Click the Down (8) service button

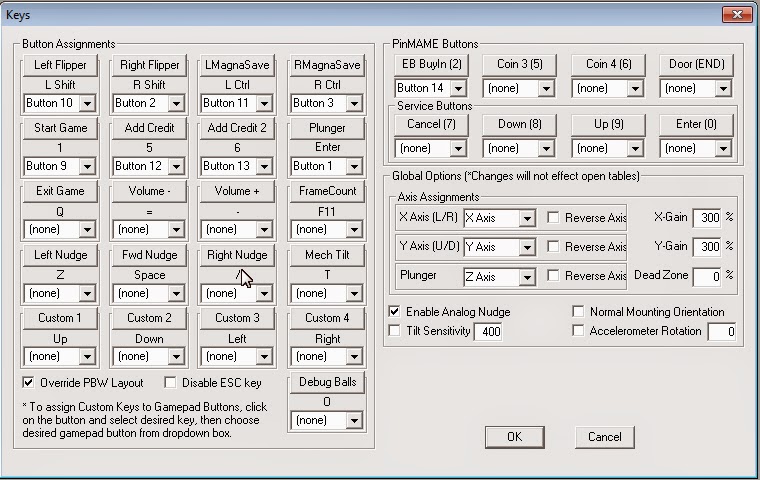[520, 125]
